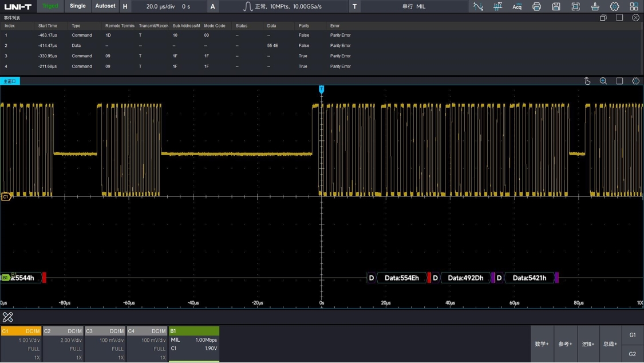Click the 0 s horizontal delay value
Image resolution: width=644 pixels, height=363 pixels.
(x=186, y=6)
